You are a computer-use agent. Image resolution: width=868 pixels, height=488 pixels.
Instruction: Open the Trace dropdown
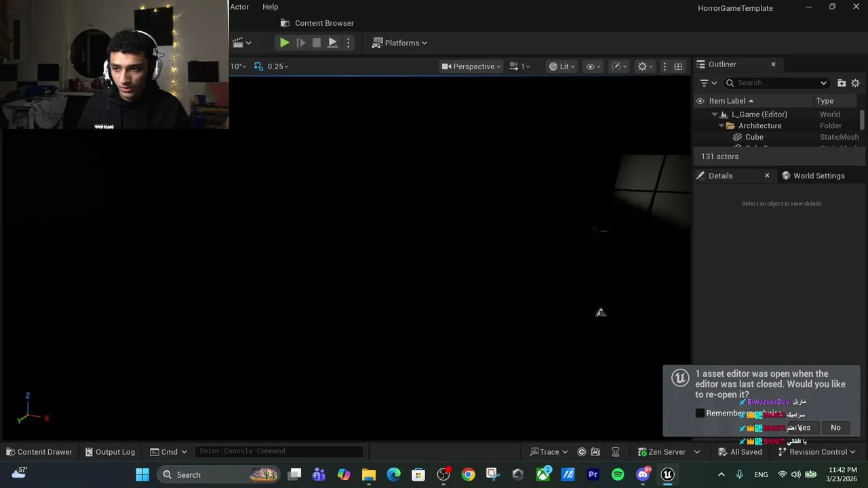(x=549, y=452)
